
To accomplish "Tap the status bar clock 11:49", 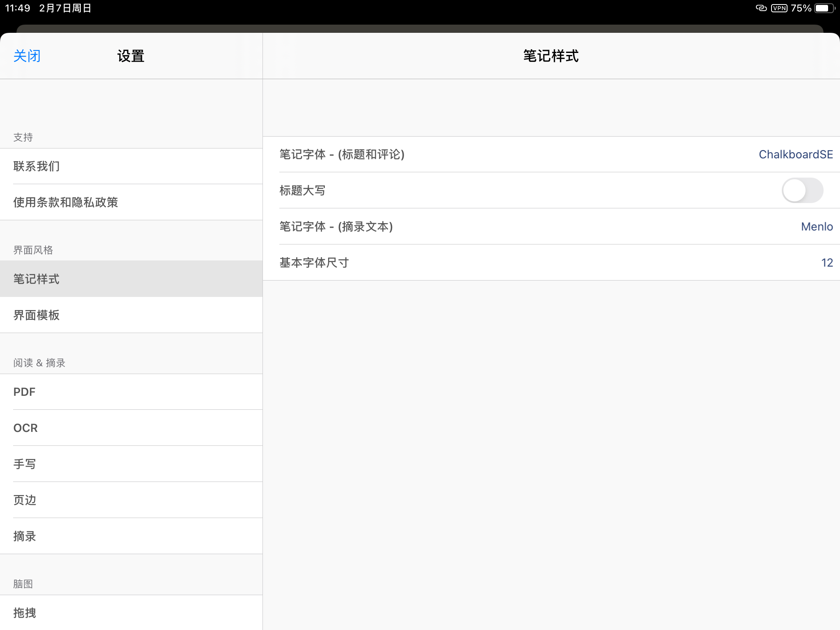I will point(18,8).
